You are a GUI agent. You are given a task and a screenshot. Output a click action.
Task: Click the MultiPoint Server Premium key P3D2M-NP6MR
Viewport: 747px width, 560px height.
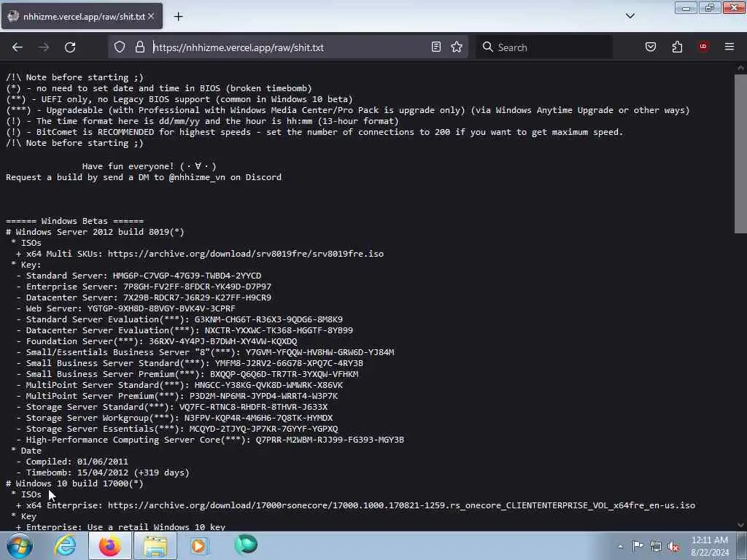pyautogui.click(x=263, y=396)
